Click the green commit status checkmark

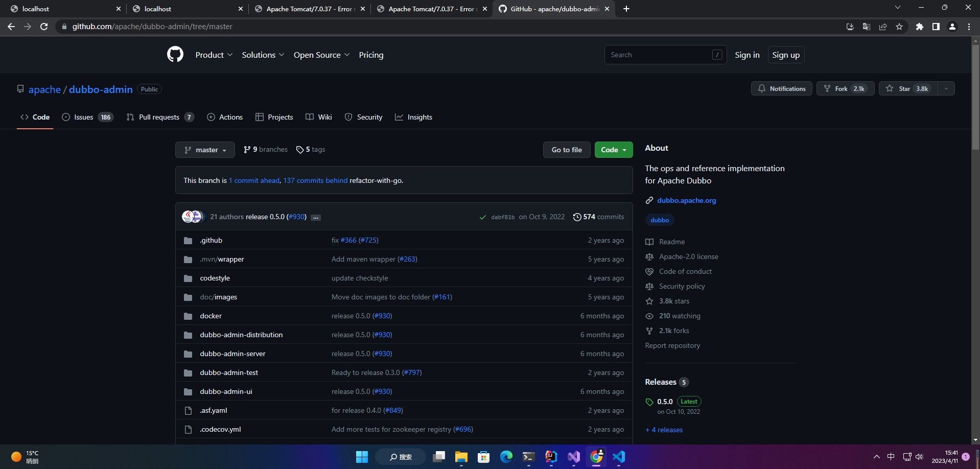483,217
